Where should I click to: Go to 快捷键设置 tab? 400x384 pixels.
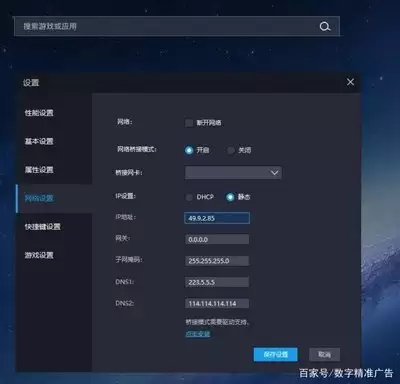[43, 227]
